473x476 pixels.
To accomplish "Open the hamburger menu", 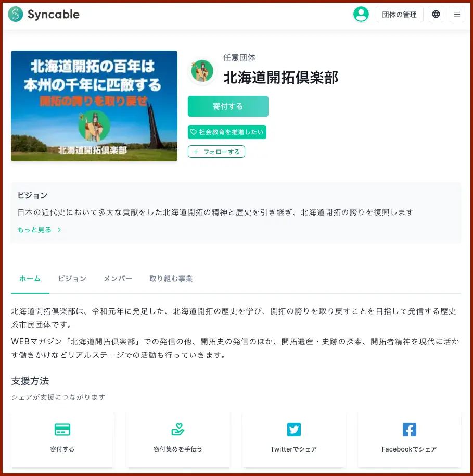I will click(457, 15).
